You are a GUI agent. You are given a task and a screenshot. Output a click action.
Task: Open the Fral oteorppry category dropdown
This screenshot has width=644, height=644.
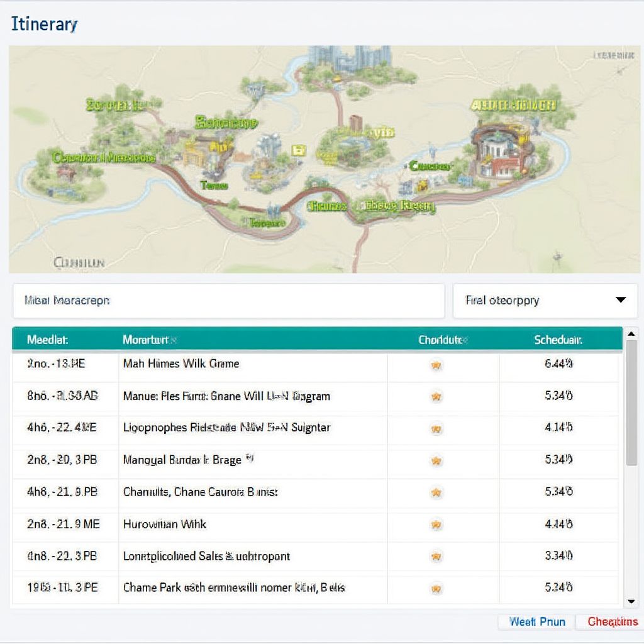pos(545,301)
